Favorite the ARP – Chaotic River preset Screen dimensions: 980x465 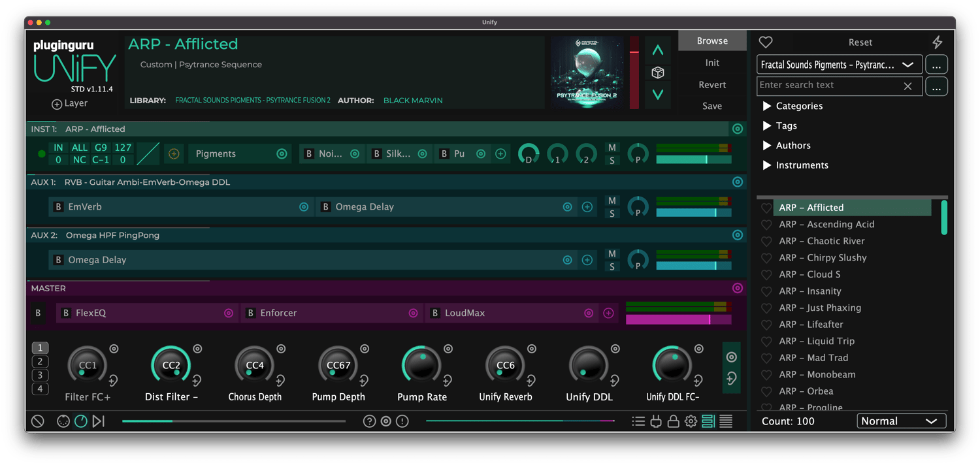coord(766,241)
